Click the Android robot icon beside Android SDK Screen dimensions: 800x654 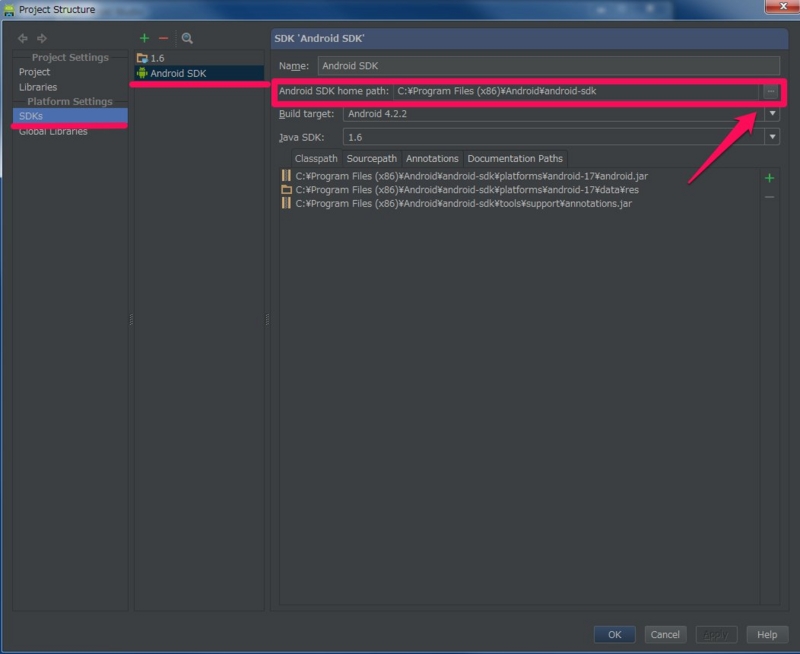tap(142, 73)
